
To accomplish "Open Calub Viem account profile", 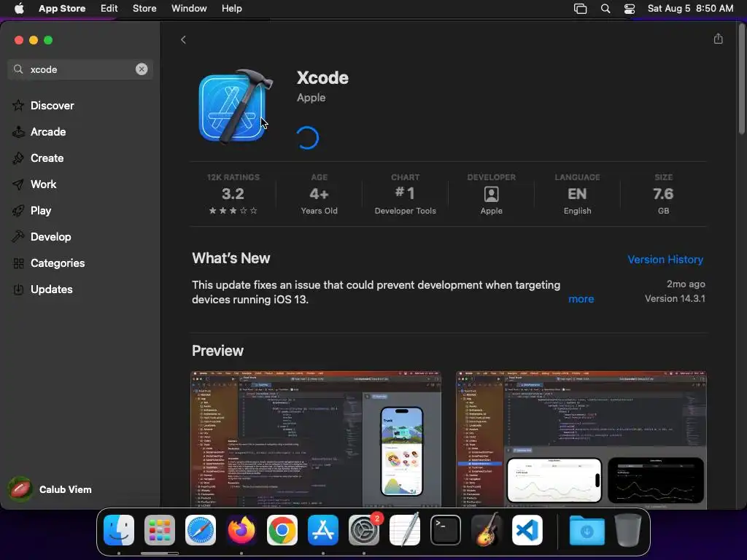I will 50,489.
